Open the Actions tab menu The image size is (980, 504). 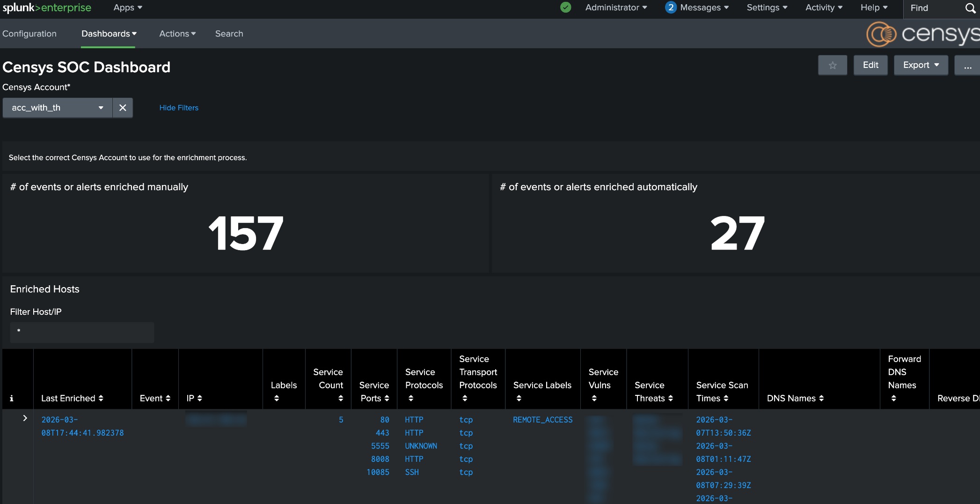tap(177, 34)
